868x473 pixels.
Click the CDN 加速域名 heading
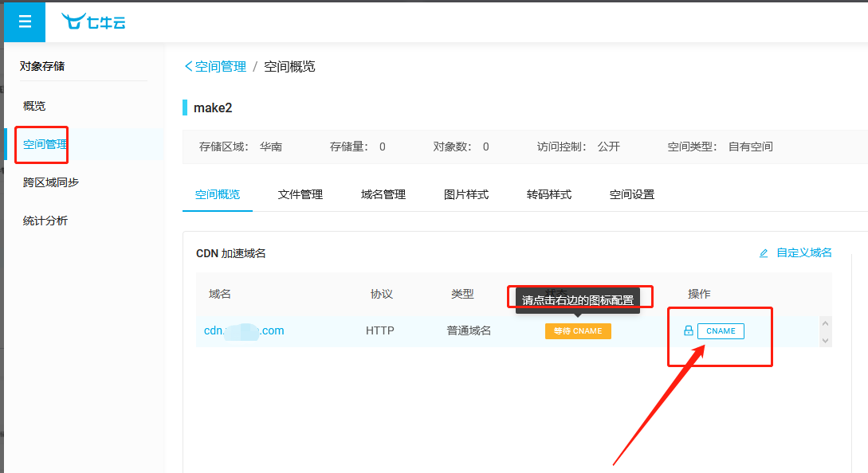[x=231, y=253]
